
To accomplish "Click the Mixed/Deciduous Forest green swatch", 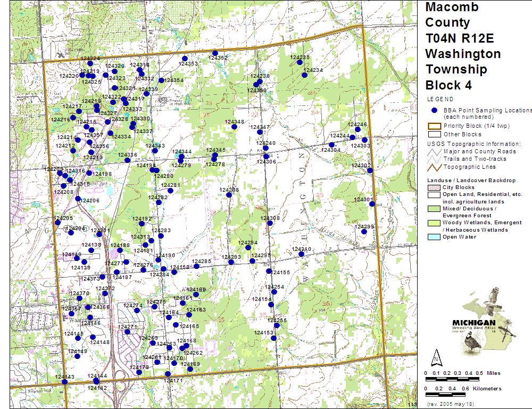I will coord(435,209).
